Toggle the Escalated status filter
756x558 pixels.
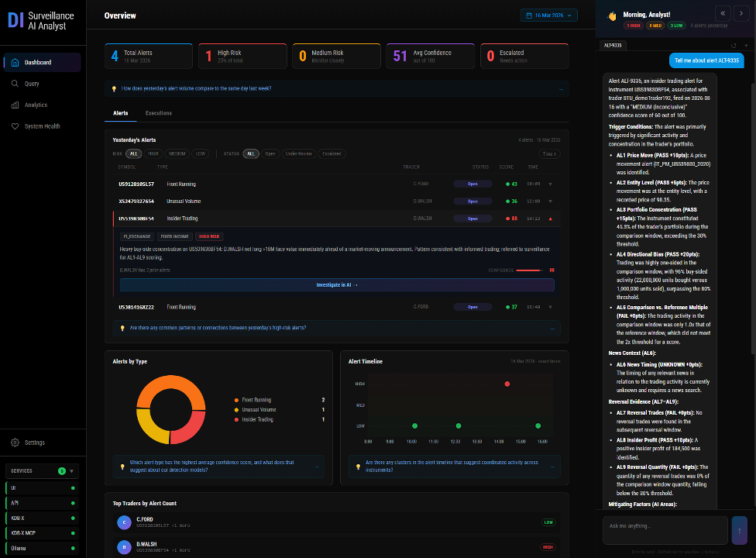pos(331,153)
